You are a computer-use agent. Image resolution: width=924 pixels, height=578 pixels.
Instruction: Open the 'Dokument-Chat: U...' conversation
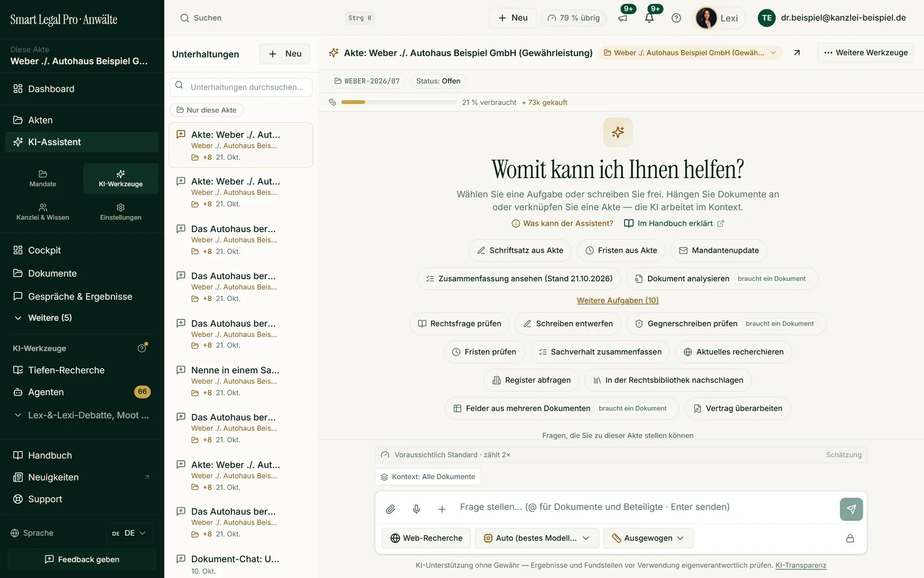tap(241, 564)
